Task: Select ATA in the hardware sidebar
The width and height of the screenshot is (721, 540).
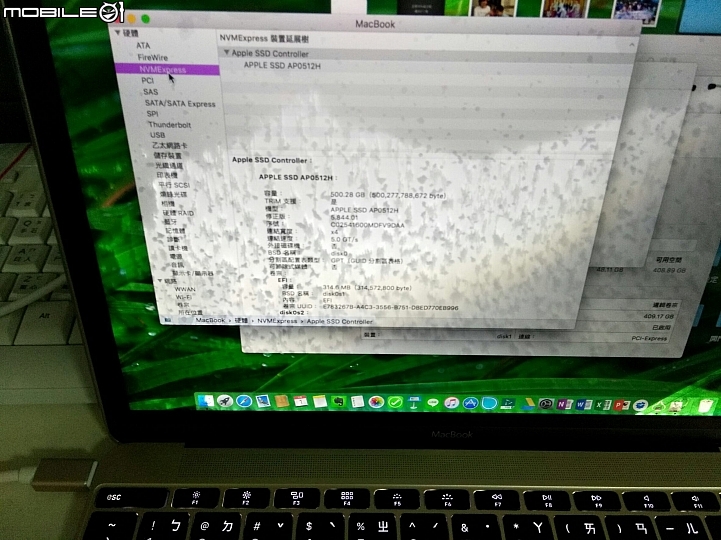Action: (x=143, y=46)
